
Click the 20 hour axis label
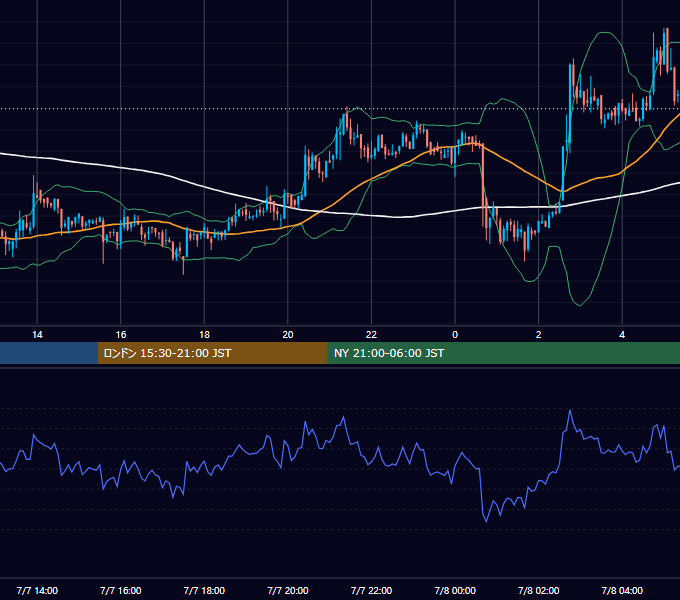288,335
